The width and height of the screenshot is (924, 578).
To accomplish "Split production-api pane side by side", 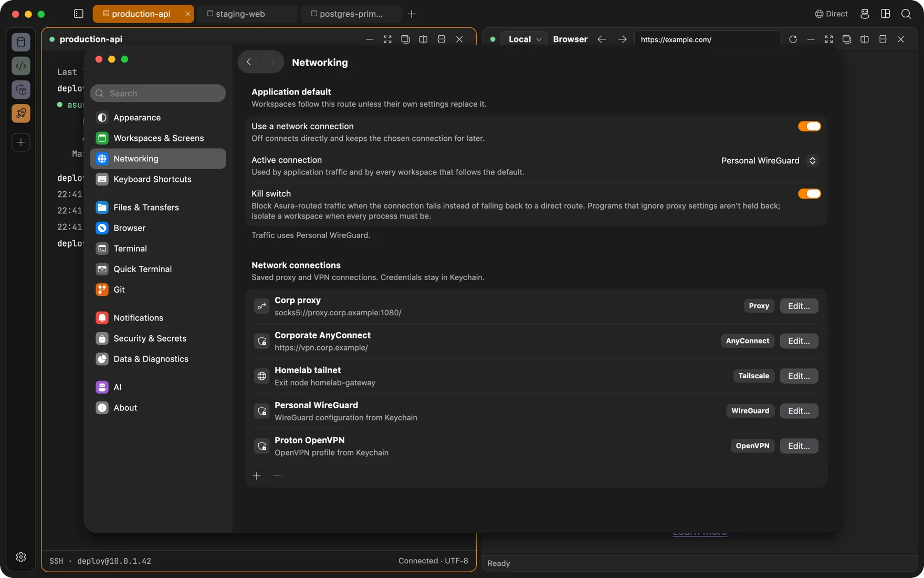I will tap(423, 39).
